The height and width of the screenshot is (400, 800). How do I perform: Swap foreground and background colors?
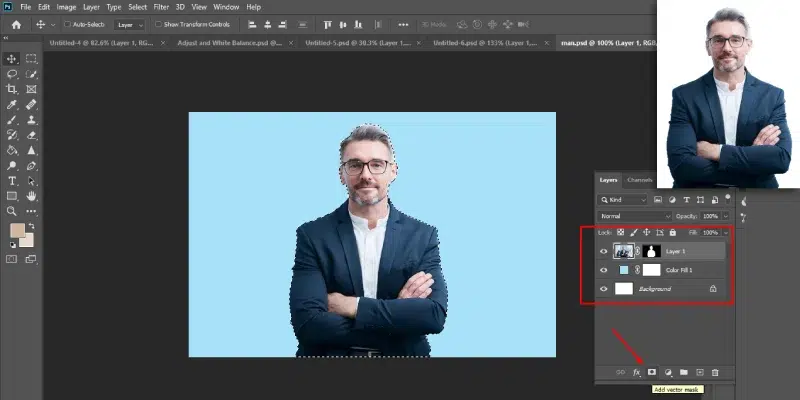click(32, 226)
